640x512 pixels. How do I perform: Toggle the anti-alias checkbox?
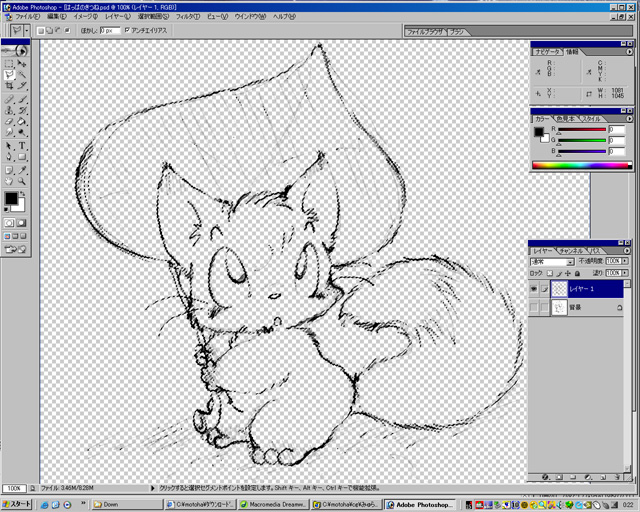[127, 30]
